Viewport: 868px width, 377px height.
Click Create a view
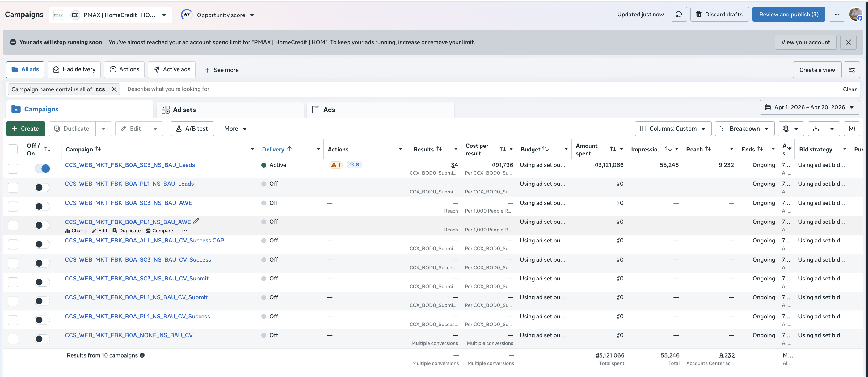click(x=817, y=70)
